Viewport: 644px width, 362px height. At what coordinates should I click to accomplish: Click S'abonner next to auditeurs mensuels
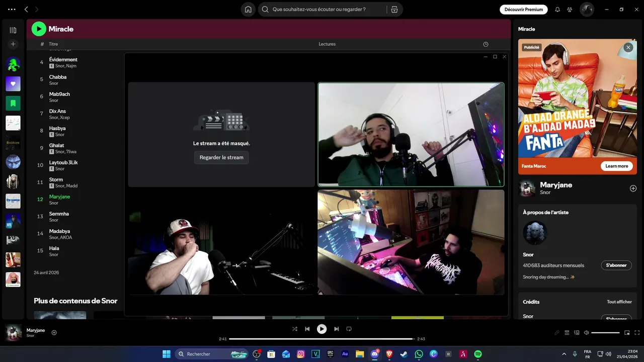616,265
